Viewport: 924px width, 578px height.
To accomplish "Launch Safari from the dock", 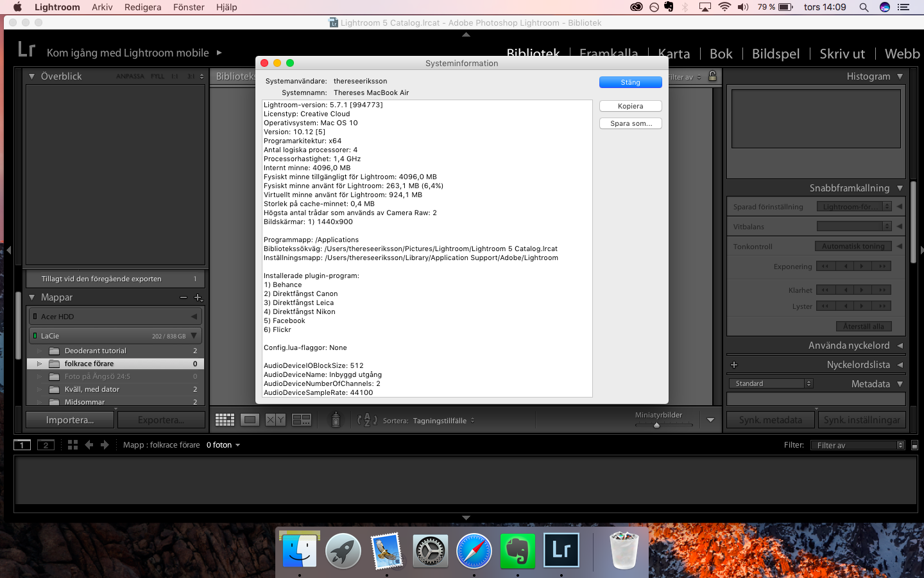I will (474, 550).
